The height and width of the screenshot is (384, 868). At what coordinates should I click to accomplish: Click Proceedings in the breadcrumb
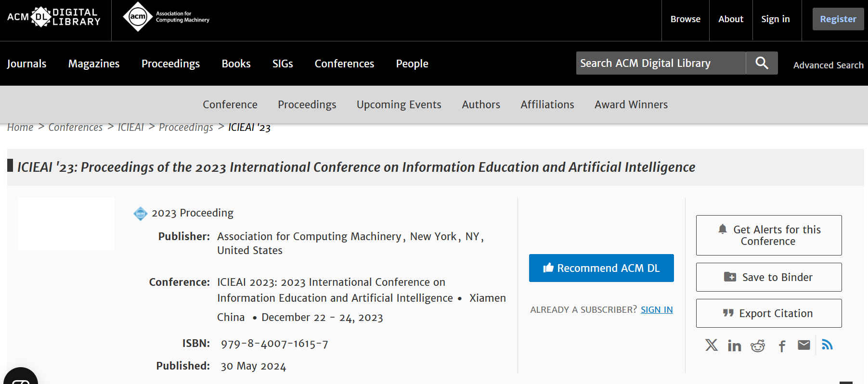point(186,127)
